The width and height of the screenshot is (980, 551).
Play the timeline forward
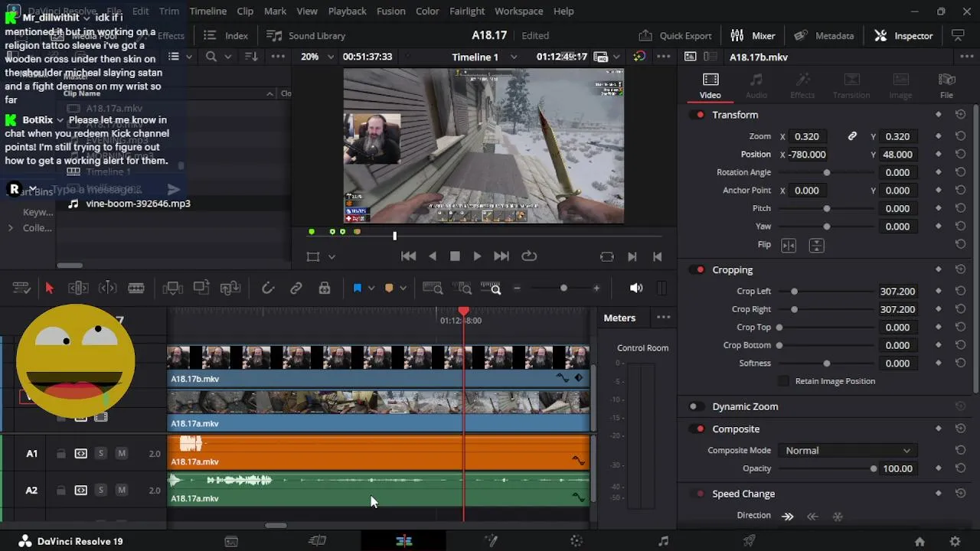(477, 256)
